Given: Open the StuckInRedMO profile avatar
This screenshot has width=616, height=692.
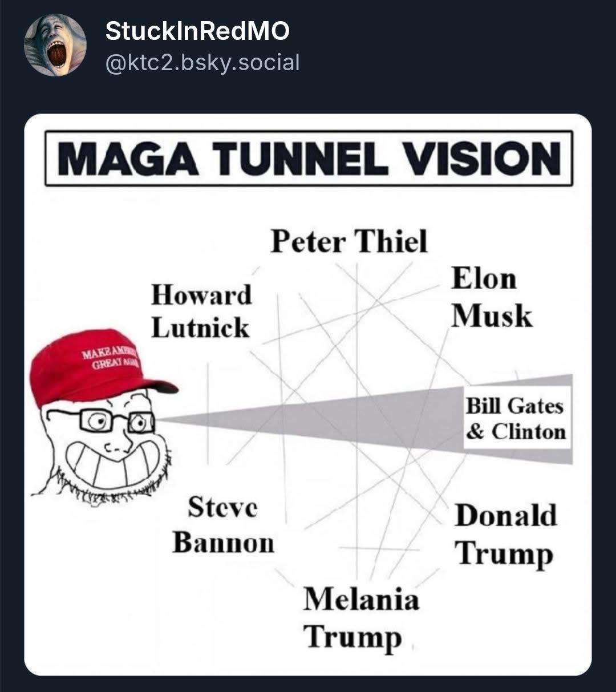Looking at the screenshot, I should pos(55,45).
